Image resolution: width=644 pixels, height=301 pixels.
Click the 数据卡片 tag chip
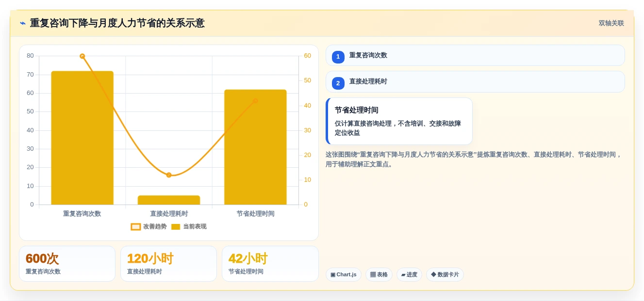(445, 275)
